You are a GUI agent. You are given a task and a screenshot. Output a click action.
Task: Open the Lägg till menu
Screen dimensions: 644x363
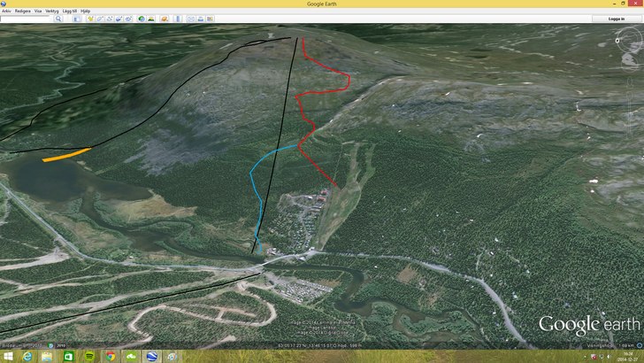coord(70,11)
